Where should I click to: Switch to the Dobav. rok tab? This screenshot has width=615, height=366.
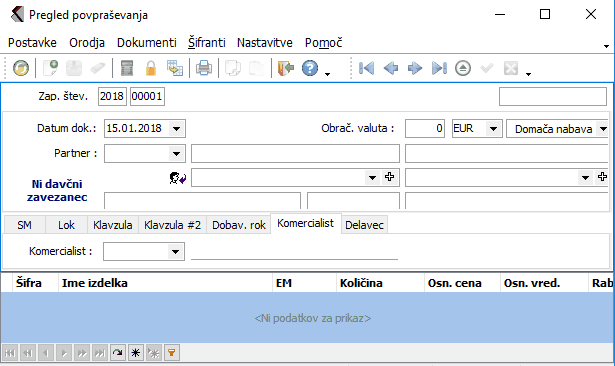click(239, 225)
